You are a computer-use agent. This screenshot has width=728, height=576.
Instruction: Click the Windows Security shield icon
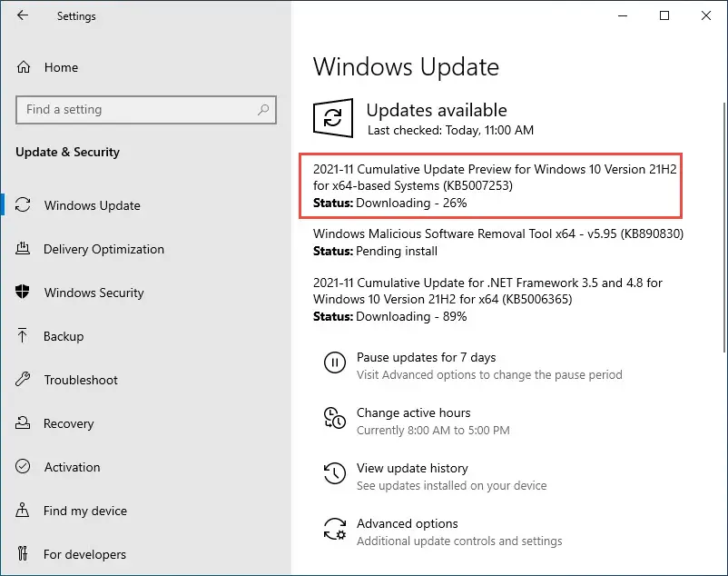pos(23,292)
